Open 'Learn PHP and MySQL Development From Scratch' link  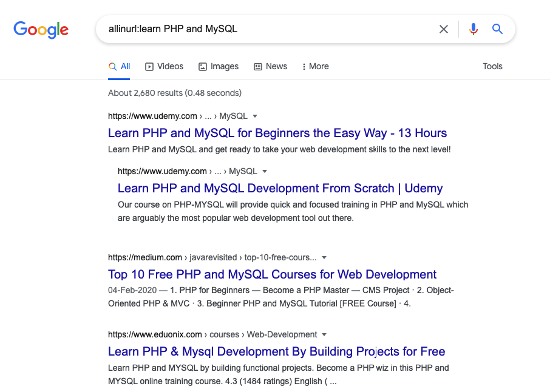(x=280, y=188)
